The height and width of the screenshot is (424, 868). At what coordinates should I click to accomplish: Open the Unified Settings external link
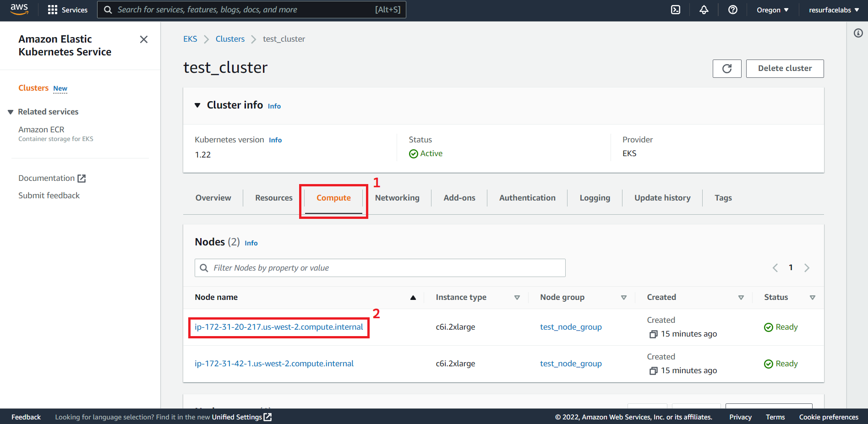click(241, 417)
